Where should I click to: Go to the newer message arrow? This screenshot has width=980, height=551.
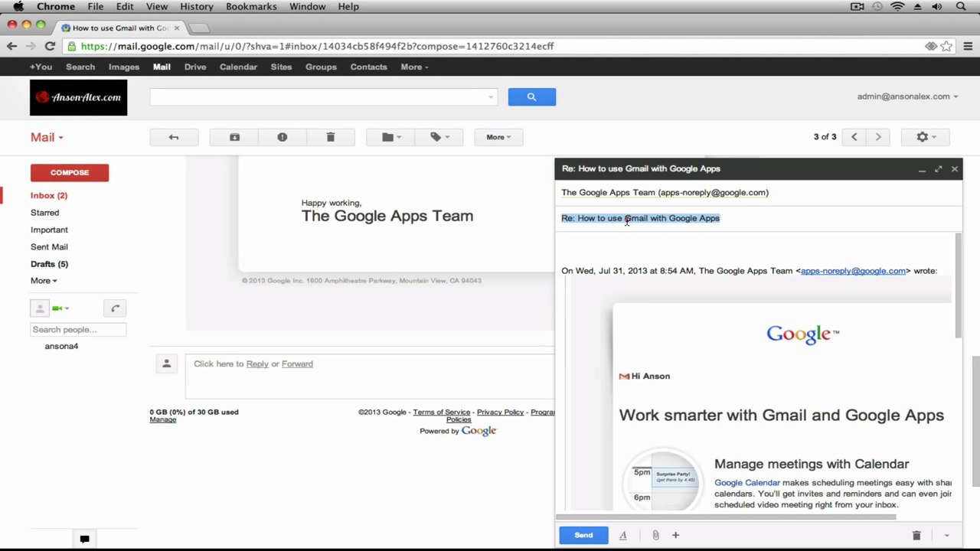[x=854, y=137]
